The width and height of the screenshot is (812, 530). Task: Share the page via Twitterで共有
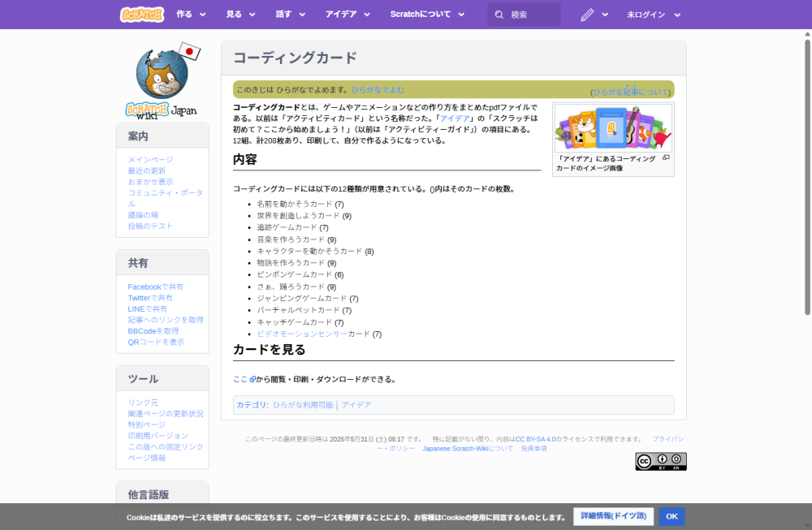tap(150, 298)
